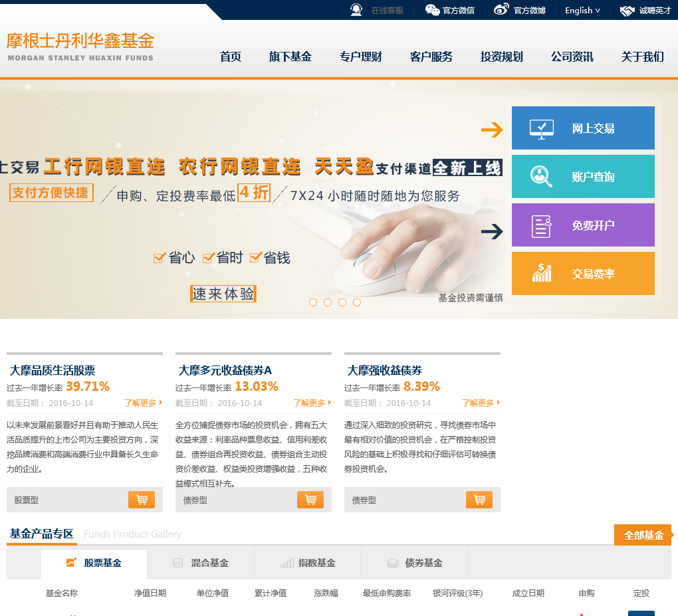Switch to the 混合基金 tab
The image size is (678, 616).
point(201,564)
